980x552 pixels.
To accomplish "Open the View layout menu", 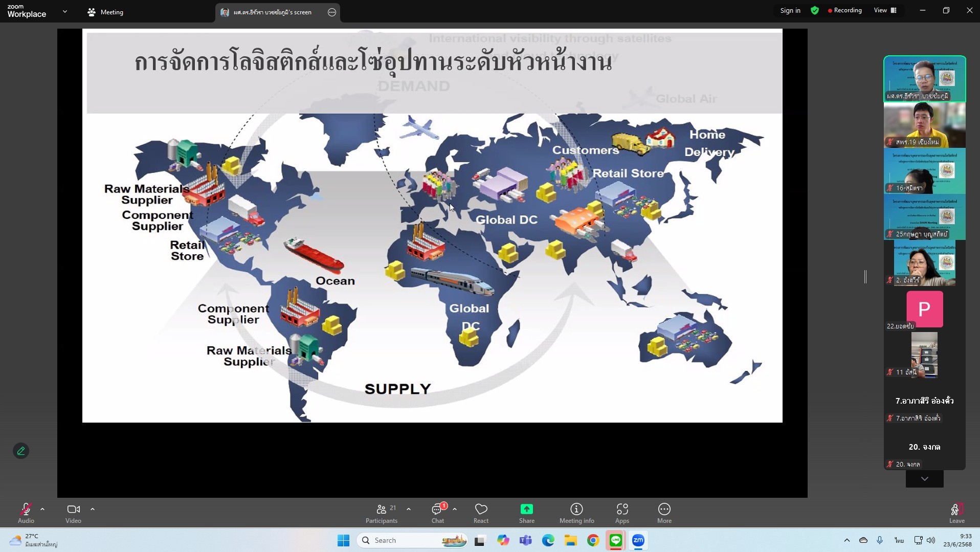I will [885, 11].
